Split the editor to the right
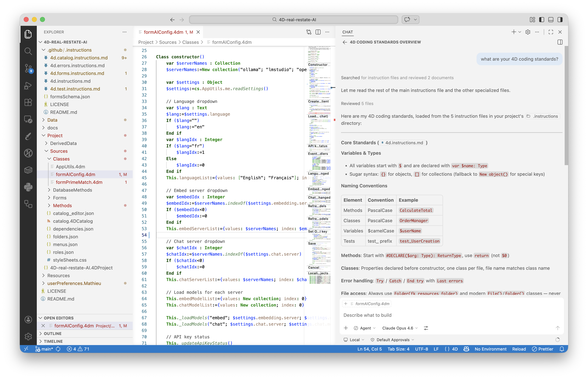 [318, 32]
